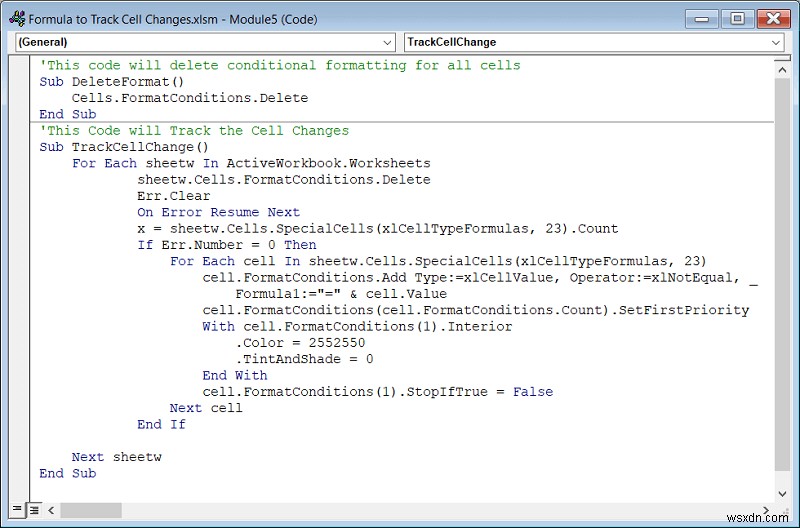Minimize the Module5 code window
Screen dimensions: 800x528
[702, 19]
